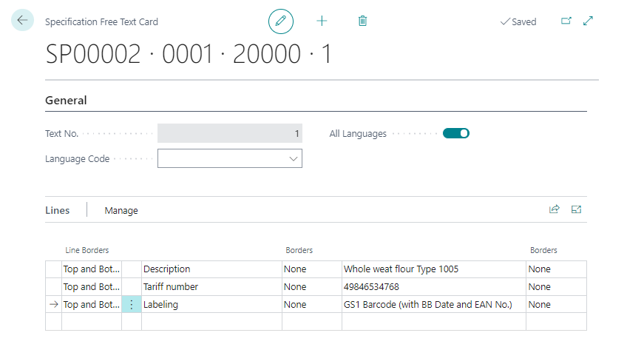Open the Manage menu in Lines
The height and width of the screenshot is (347, 644).
click(x=121, y=211)
